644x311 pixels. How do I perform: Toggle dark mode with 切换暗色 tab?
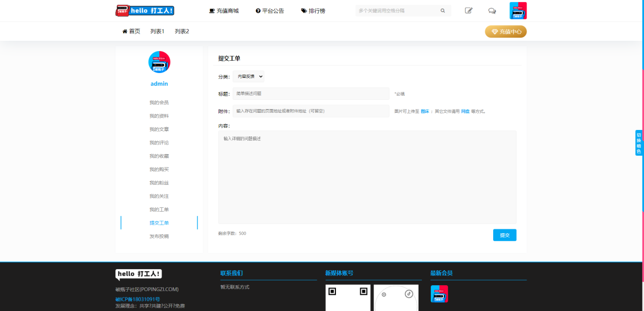point(639,143)
